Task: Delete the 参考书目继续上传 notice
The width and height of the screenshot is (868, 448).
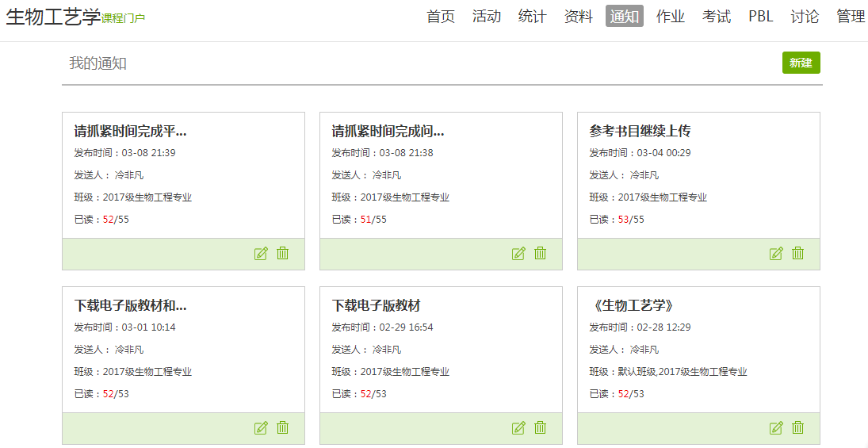Action: point(798,254)
